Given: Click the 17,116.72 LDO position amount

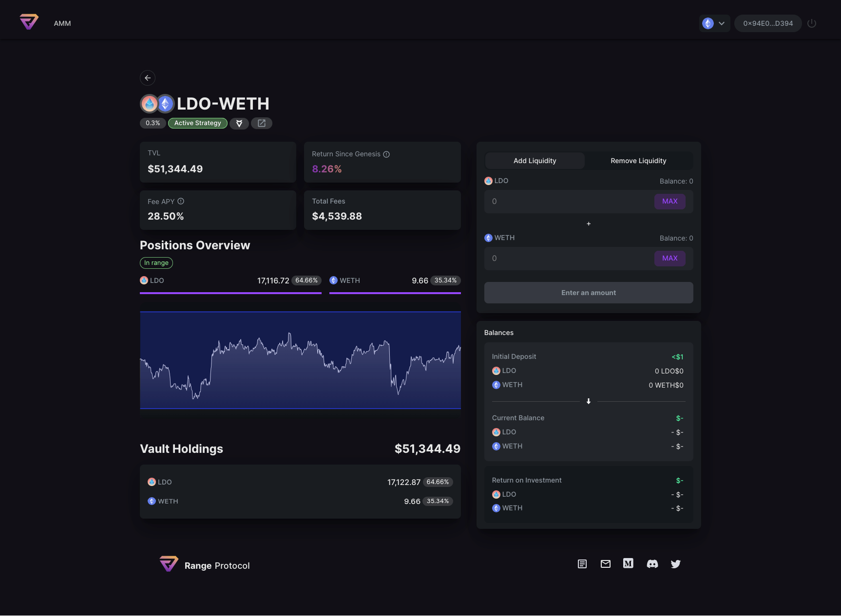Looking at the screenshot, I should [273, 281].
